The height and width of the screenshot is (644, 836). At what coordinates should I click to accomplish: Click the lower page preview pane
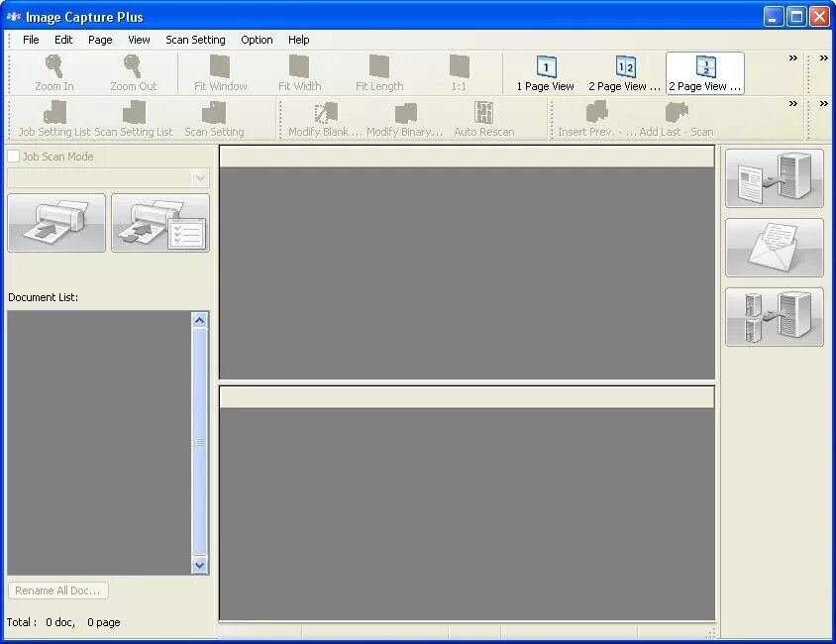468,514
